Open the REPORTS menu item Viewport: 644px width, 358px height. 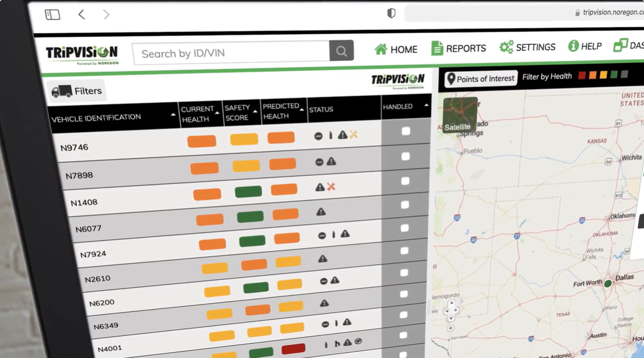[x=459, y=48]
